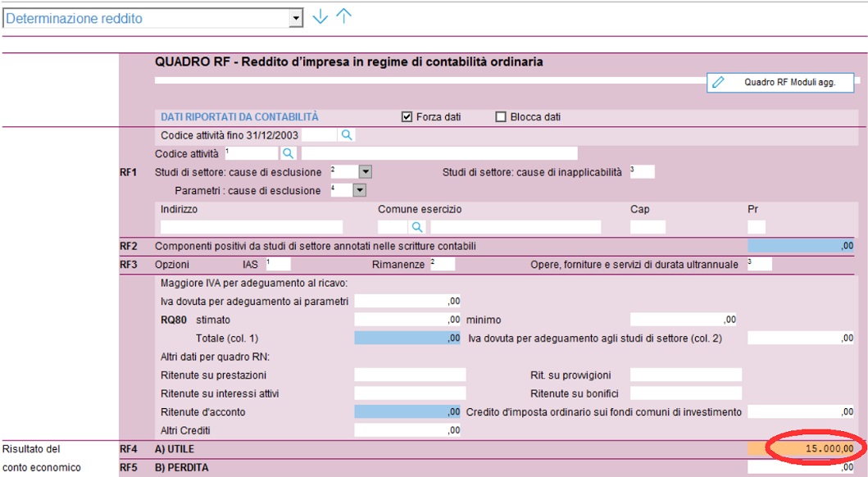Click the Quadro RF Moduli agg. button
Image resolution: width=868 pixels, height=477 pixels.
(780, 83)
